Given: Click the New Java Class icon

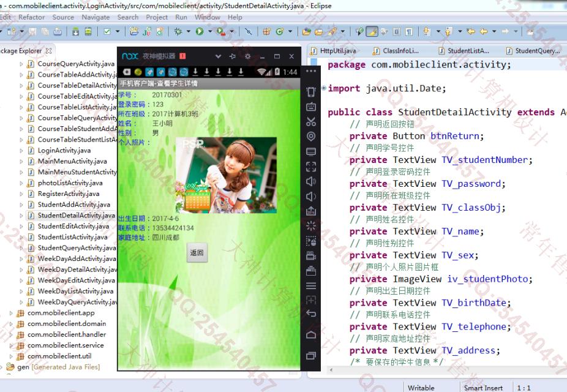Looking at the screenshot, I should [280, 32].
